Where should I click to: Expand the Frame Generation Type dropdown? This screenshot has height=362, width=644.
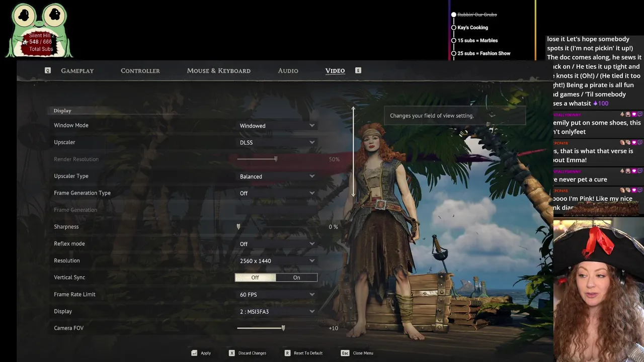276,193
